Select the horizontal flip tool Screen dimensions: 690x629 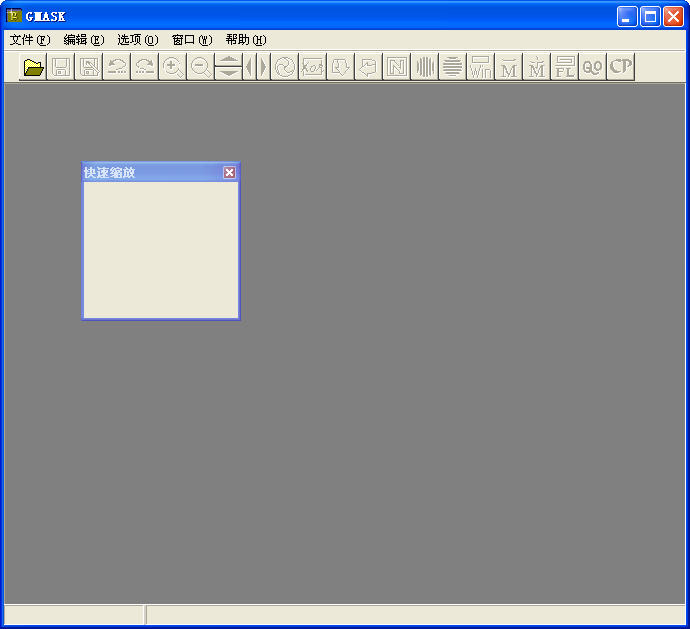click(257, 67)
